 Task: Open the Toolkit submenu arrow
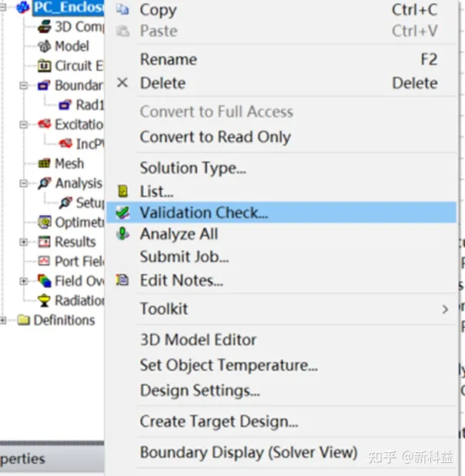[445, 310]
